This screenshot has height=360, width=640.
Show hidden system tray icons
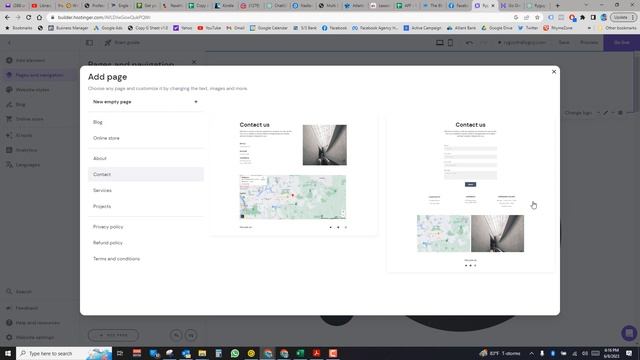click(x=531, y=353)
